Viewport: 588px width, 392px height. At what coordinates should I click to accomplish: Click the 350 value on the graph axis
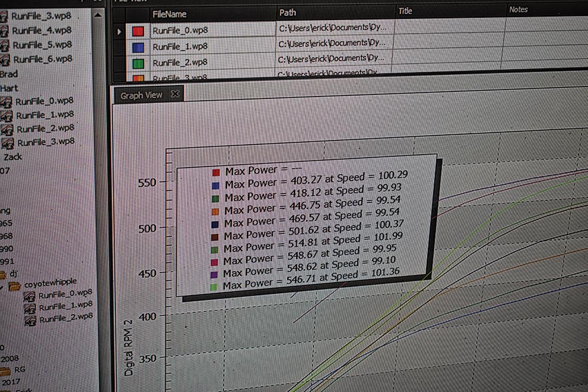coord(148,359)
